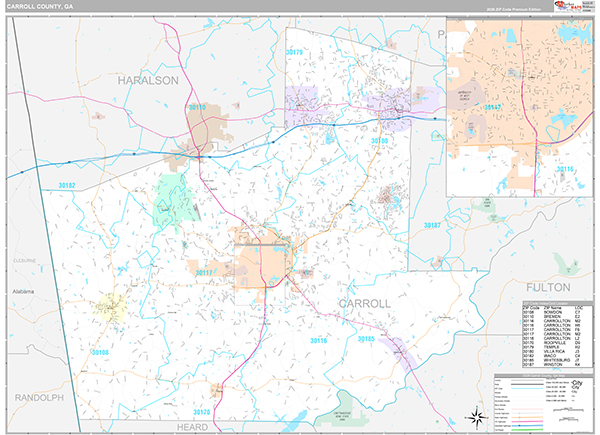Click the BREMEN row in ZIP index table

click(x=552, y=317)
